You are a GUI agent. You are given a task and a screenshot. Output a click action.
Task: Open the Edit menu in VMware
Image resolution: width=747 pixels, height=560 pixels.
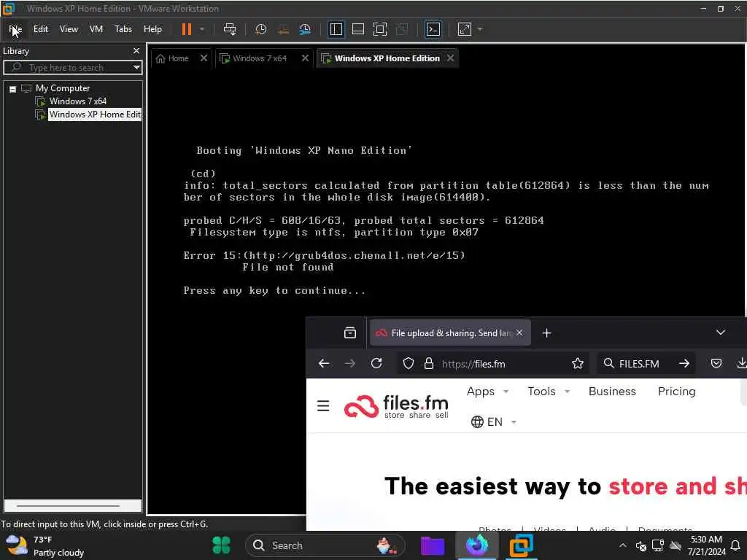41,29
